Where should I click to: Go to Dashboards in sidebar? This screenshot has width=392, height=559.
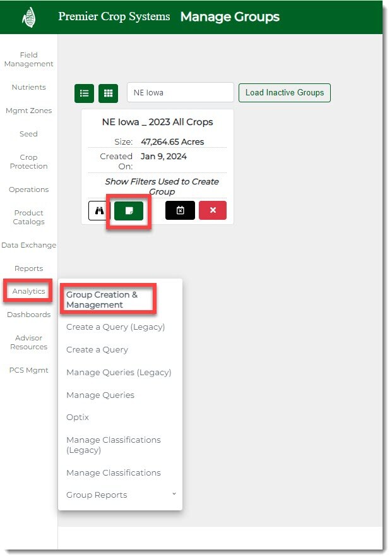coord(28,315)
